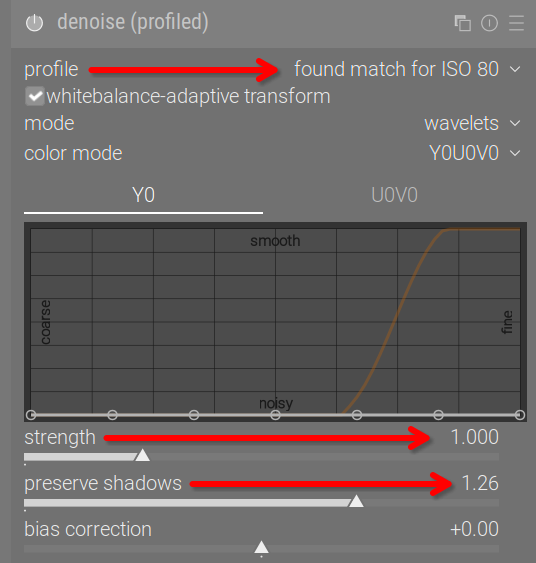Click the rightmost fine curve node
536x563 pixels.
coord(520,415)
